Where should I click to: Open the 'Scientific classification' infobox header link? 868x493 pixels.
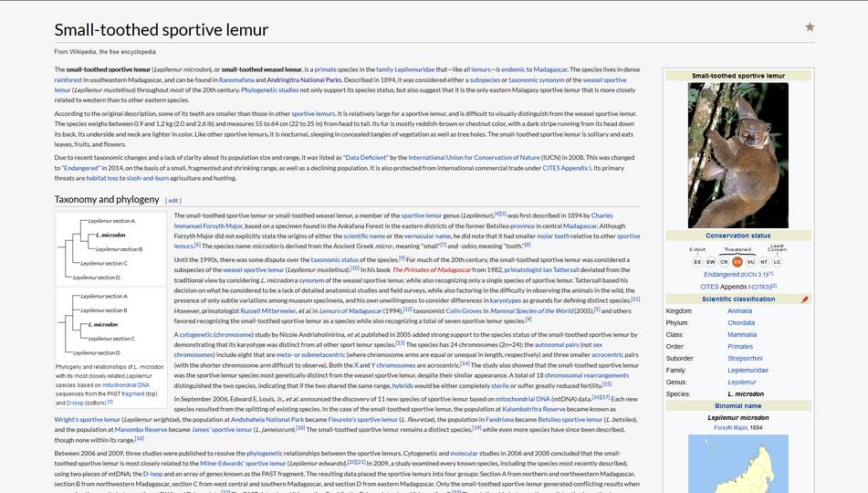737,299
